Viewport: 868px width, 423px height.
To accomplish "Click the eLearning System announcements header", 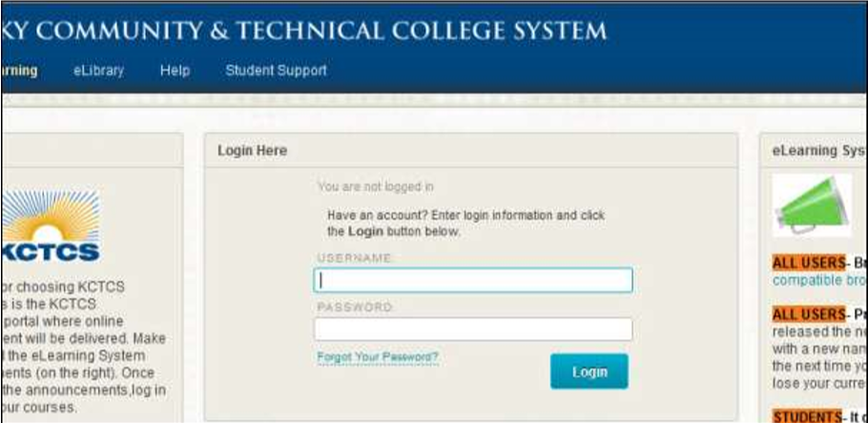I will pyautogui.click(x=819, y=150).
